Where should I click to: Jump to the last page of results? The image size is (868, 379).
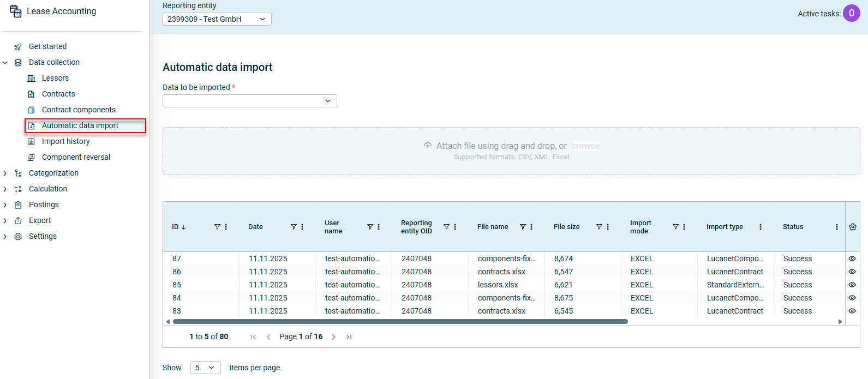[x=349, y=337]
